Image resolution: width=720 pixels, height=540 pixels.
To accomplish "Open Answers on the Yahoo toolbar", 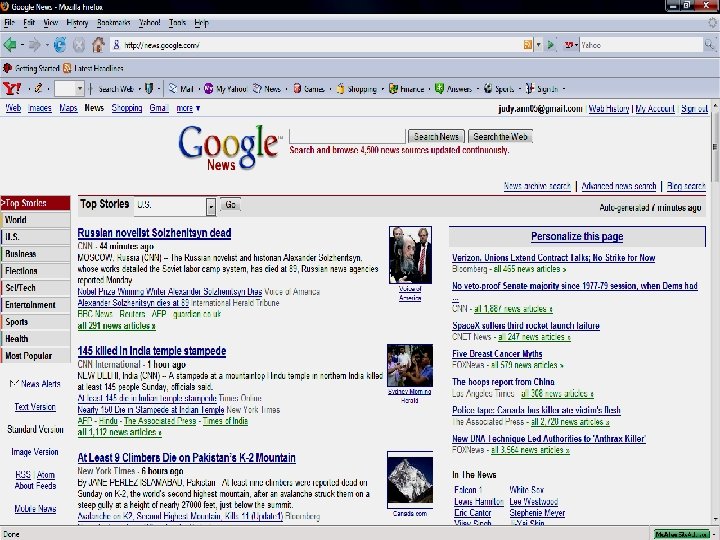I will click(453, 89).
